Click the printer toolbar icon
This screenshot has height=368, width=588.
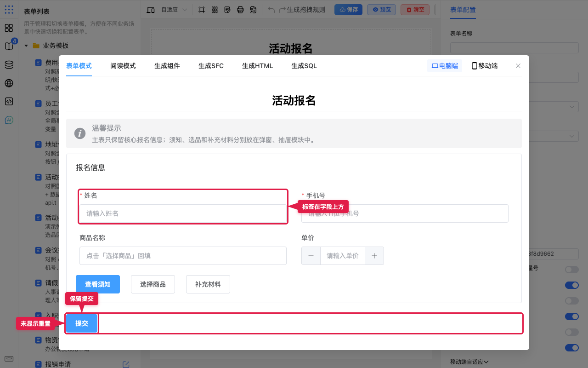(x=240, y=10)
